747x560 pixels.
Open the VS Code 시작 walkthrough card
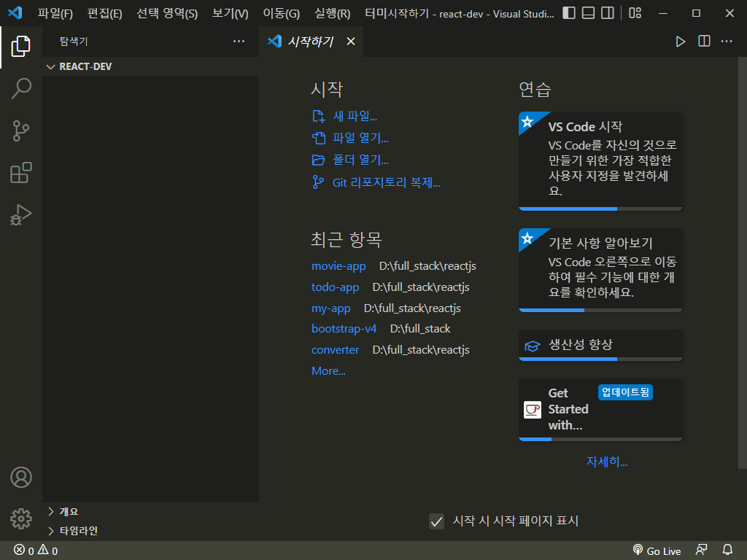pyautogui.click(x=600, y=160)
